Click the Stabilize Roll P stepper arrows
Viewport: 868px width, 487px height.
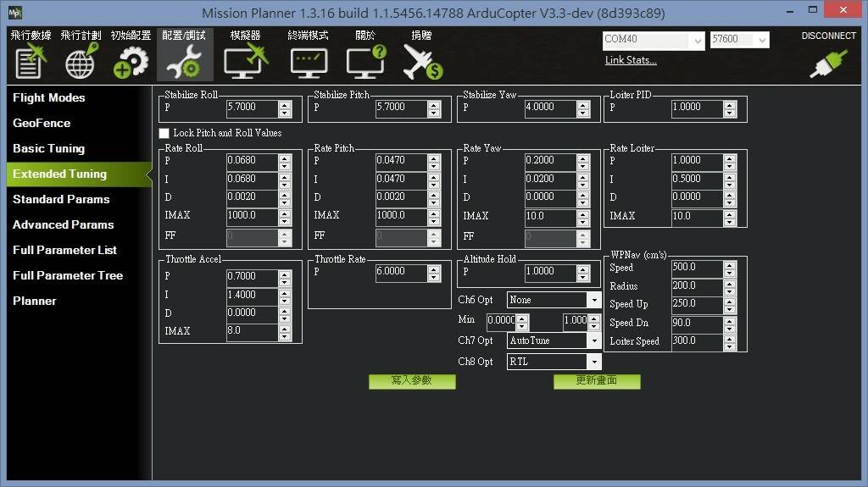285,108
